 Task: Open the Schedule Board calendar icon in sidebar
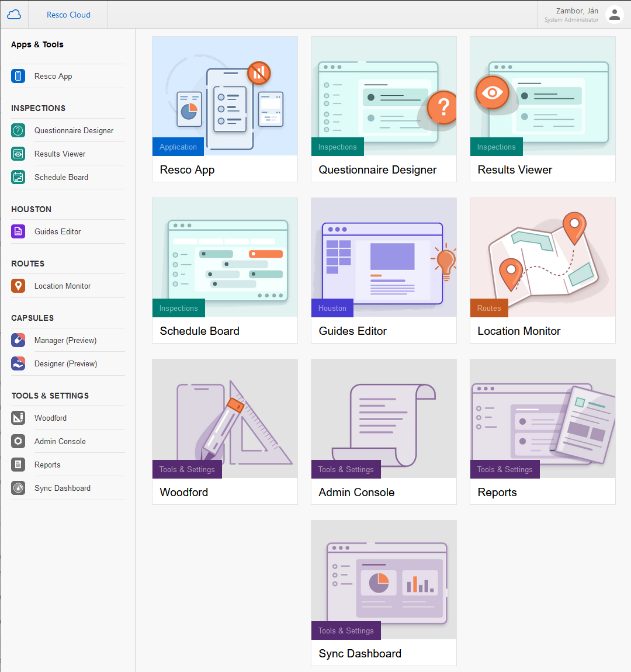coord(18,177)
